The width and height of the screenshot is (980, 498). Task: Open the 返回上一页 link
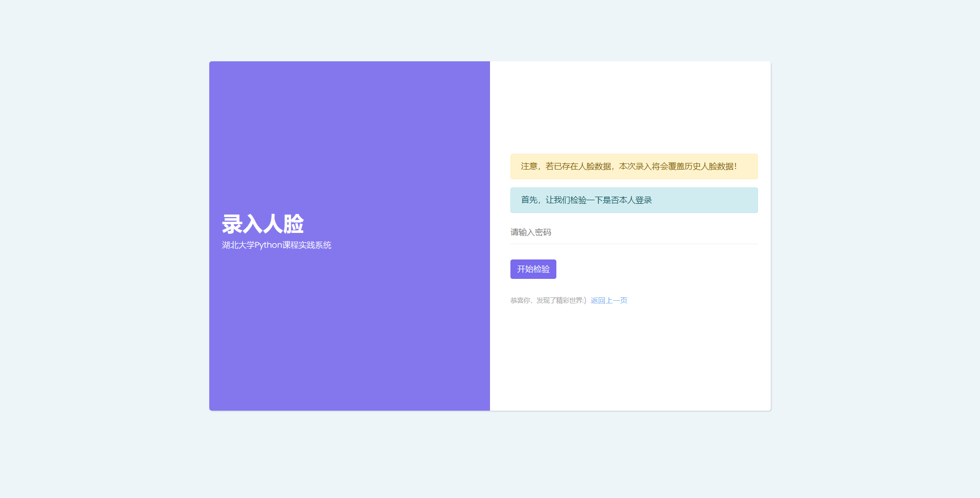[609, 300]
